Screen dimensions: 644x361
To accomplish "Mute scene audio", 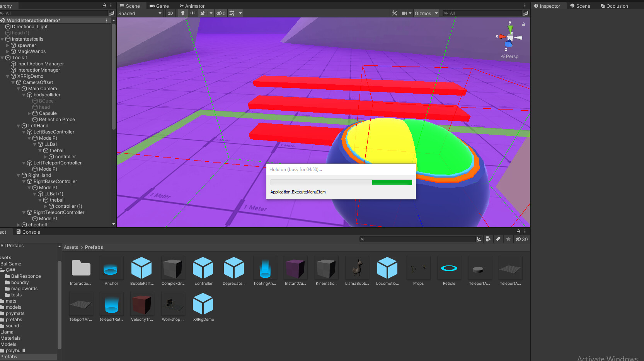I will (193, 13).
